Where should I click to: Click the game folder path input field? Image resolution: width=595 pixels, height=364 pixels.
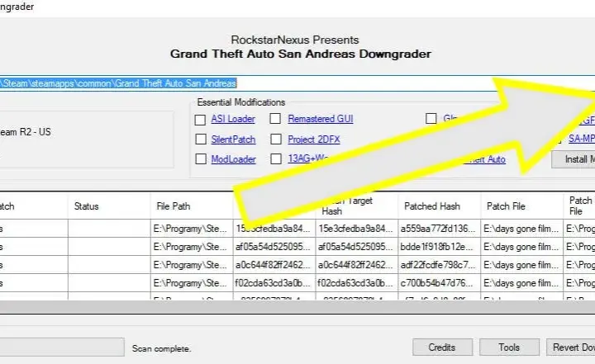tap(297, 83)
